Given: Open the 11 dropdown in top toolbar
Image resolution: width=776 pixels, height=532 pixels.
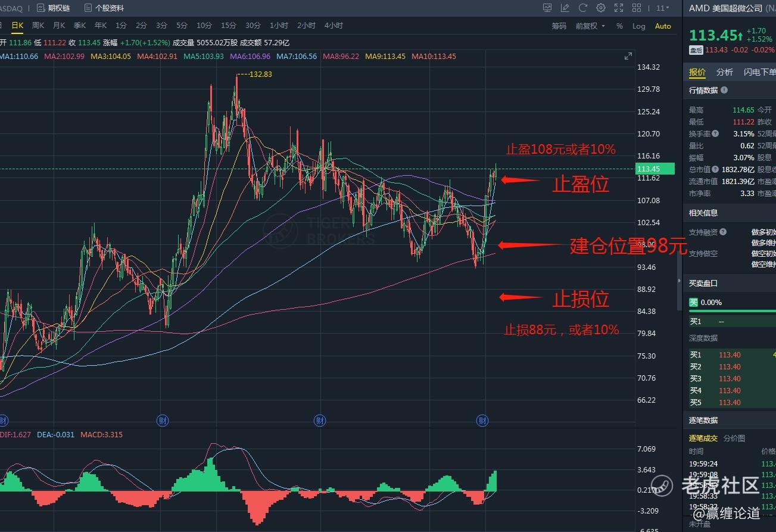Looking at the screenshot, I should click(x=662, y=8).
